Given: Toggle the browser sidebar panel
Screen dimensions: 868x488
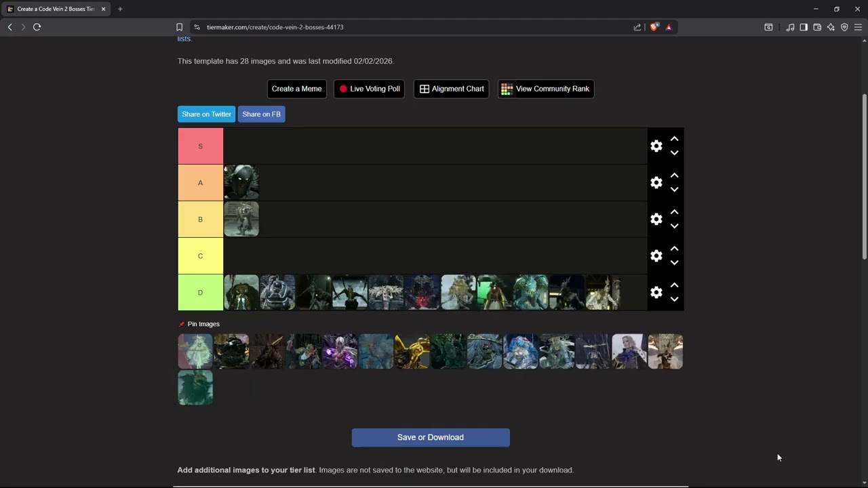Looking at the screenshot, I should [x=804, y=27].
